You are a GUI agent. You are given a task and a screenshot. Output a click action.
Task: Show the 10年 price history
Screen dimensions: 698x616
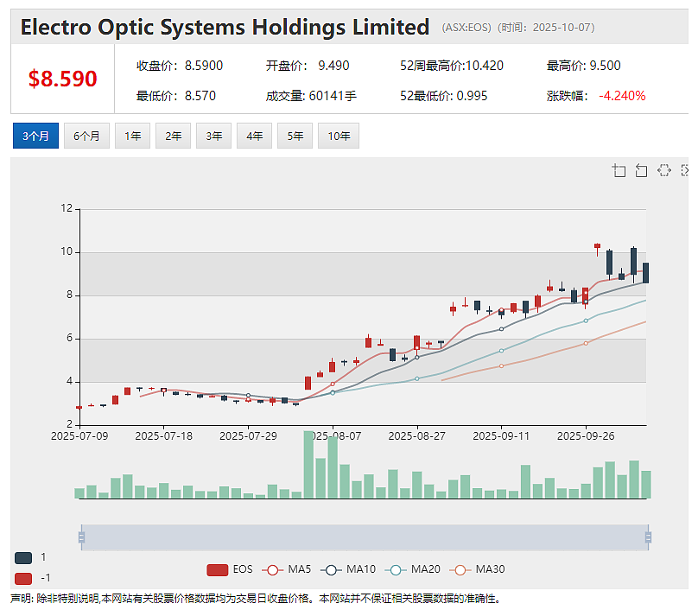click(339, 136)
